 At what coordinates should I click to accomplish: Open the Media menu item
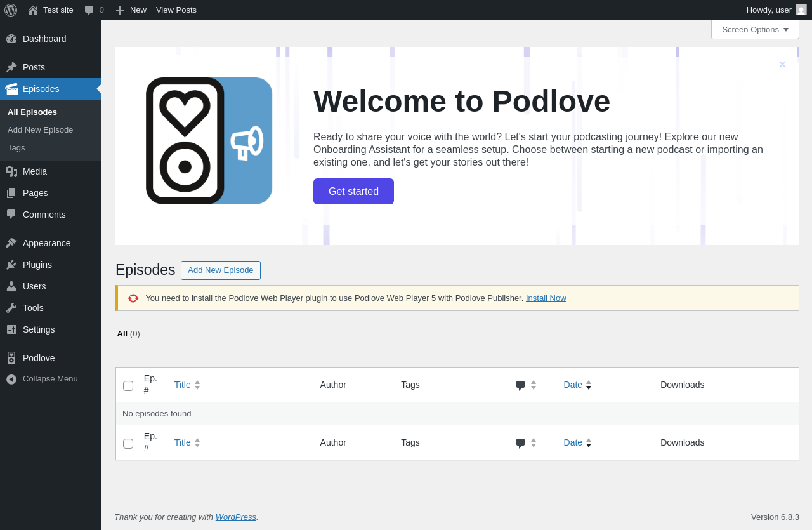51,171
